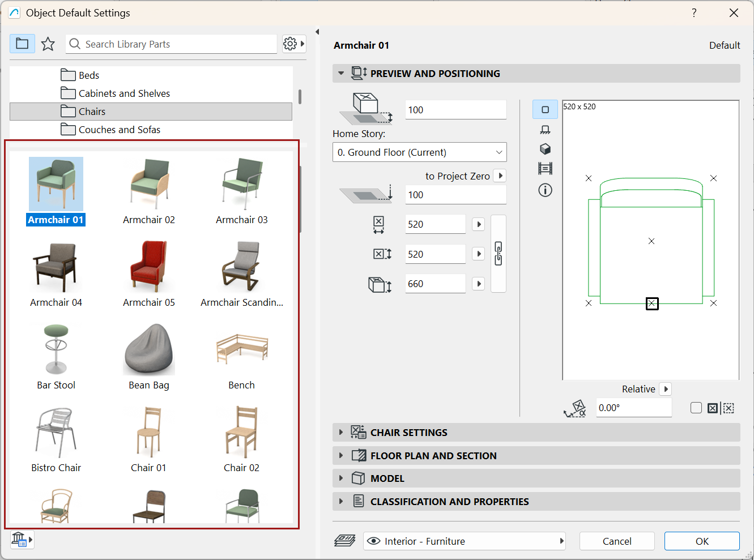Screen dimensions: 754x560
Task: Enable the mirror checkbox near rotation
Action: pos(696,408)
